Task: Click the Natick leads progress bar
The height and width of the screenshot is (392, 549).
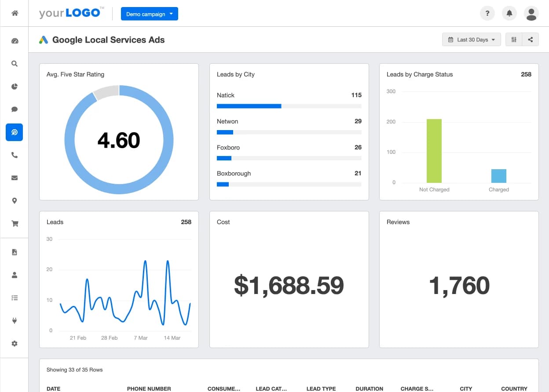Action: click(289, 106)
